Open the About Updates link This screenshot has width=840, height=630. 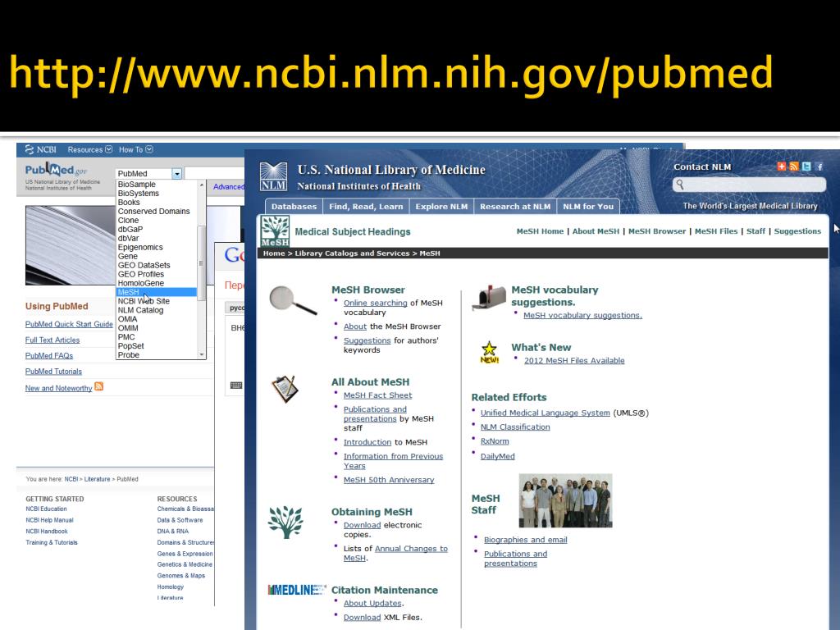click(372, 603)
